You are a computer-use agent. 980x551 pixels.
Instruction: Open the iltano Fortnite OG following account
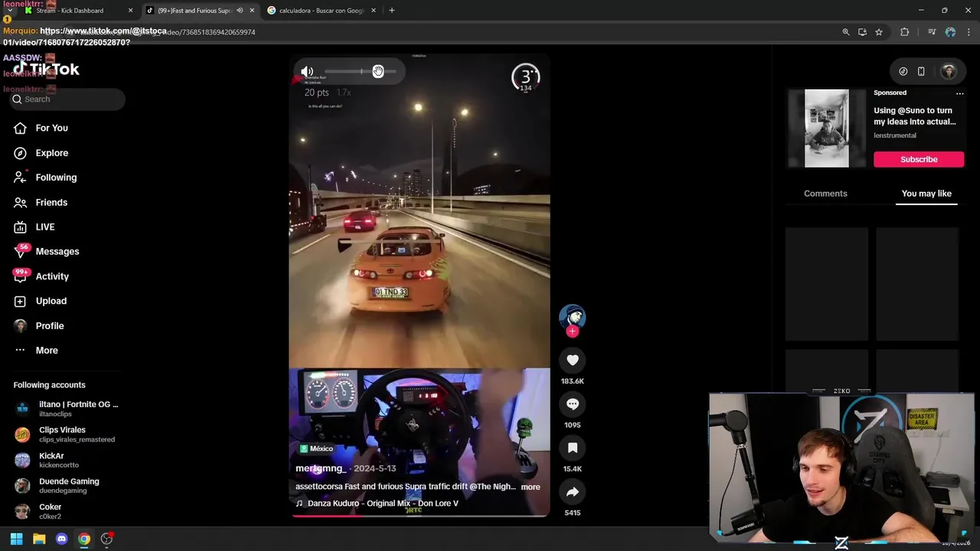(67, 409)
